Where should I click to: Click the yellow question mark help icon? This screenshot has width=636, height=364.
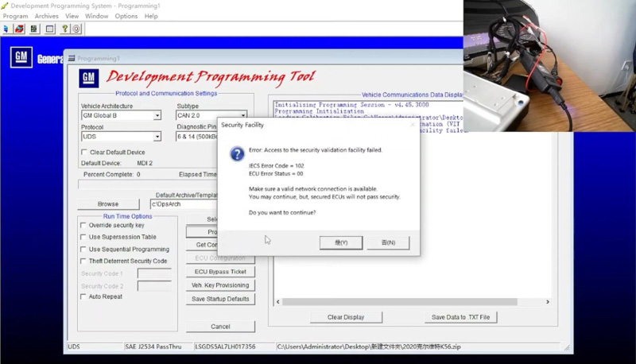click(64, 29)
